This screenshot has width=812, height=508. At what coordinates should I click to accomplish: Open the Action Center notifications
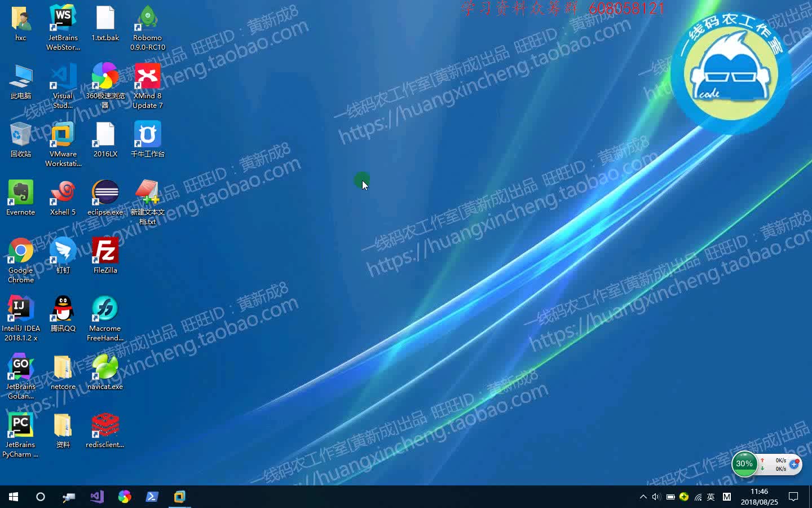pos(793,497)
